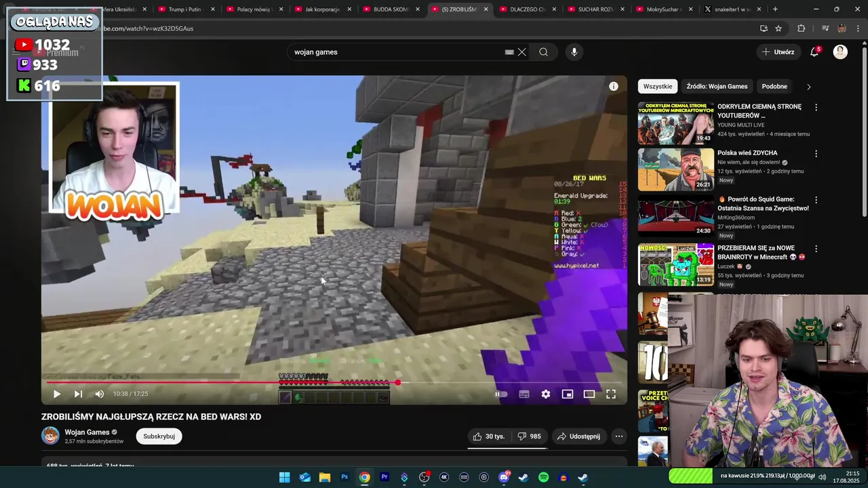
Task: Open video player settings gear
Action: (x=546, y=394)
